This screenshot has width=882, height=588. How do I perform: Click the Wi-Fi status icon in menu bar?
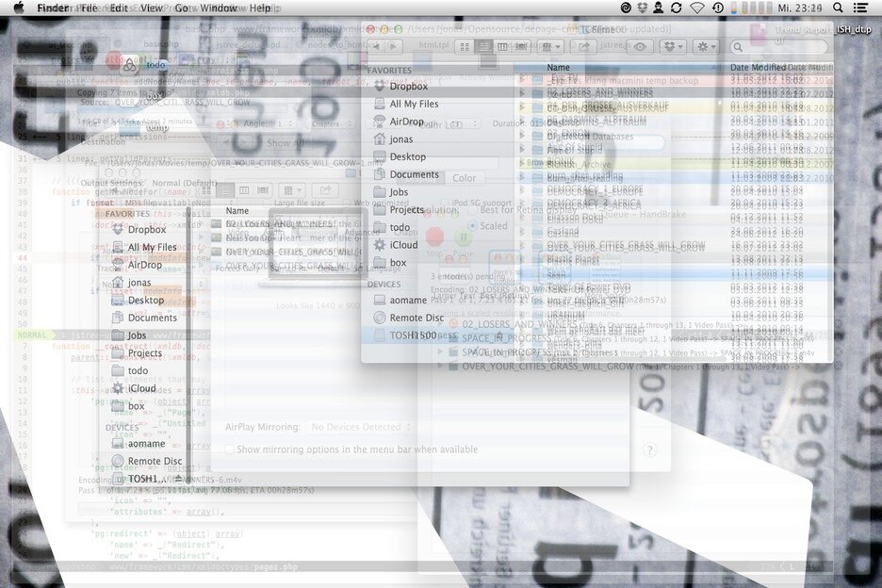pos(697,8)
